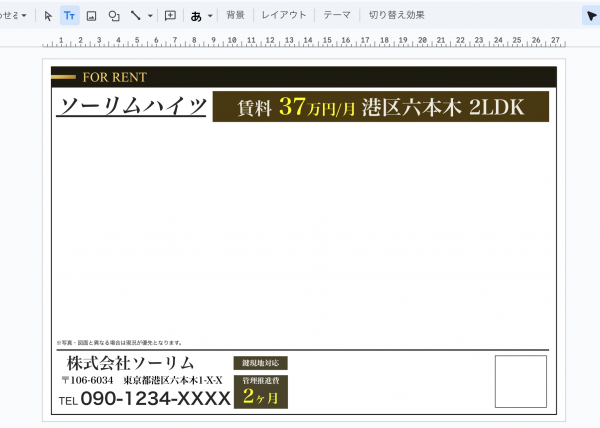Open the 背景 background option
Screen dimensions: 600x428
[x=235, y=16]
